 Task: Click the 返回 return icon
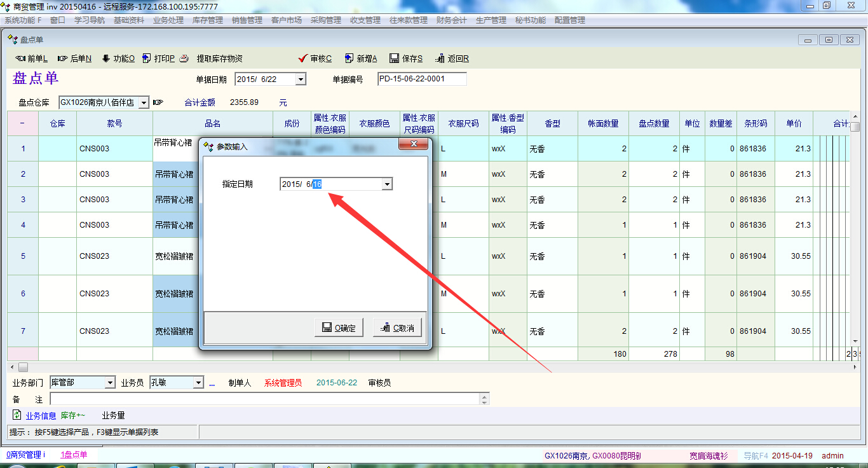coord(440,59)
